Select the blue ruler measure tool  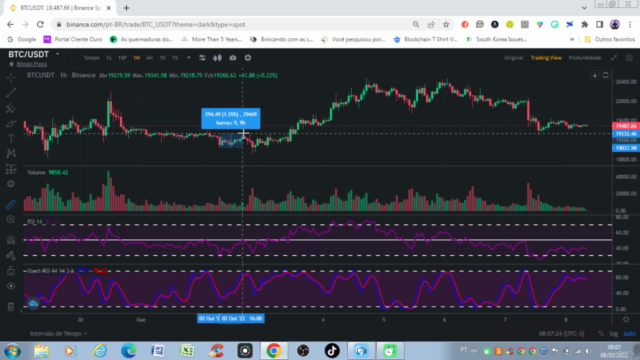(11, 204)
